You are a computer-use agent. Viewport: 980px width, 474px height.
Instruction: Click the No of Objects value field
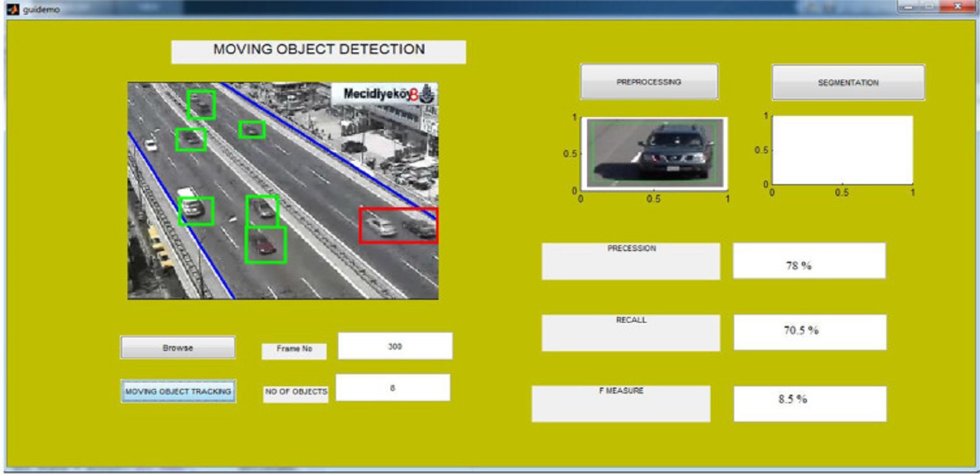393,388
